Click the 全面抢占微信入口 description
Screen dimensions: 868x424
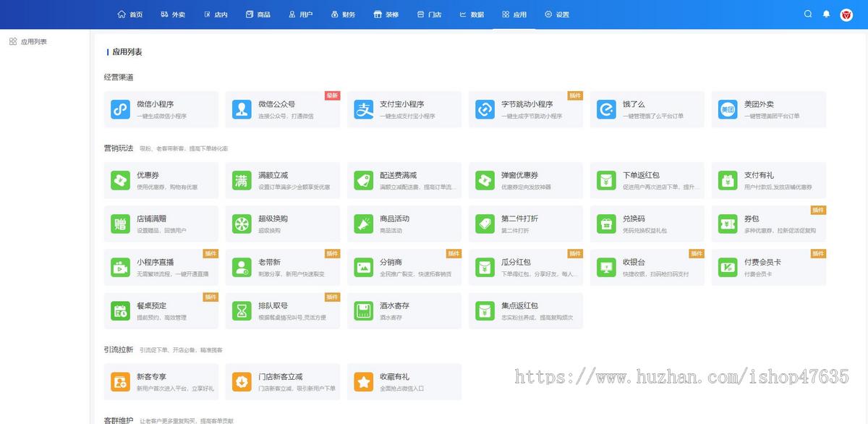[402, 389]
